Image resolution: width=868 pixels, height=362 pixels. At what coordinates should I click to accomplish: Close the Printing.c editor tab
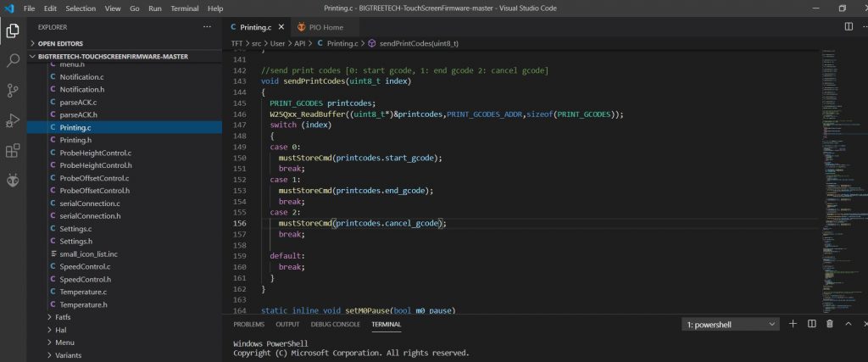pyautogui.click(x=281, y=27)
